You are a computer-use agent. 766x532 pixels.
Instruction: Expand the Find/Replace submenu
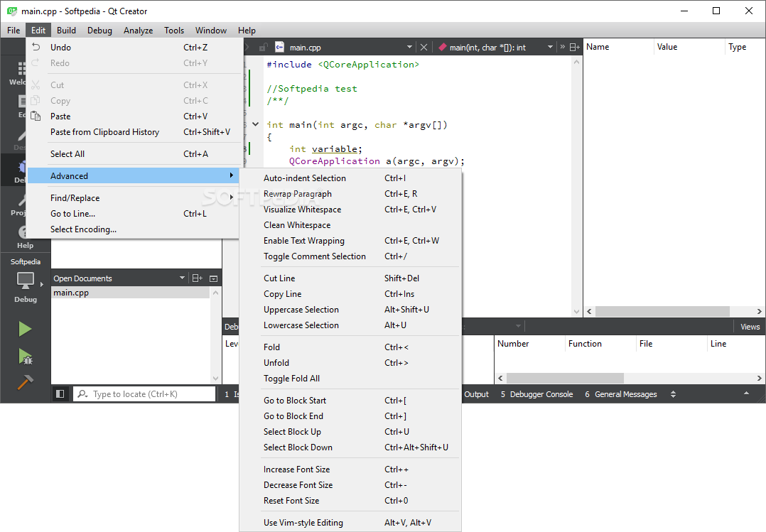pyautogui.click(x=133, y=198)
